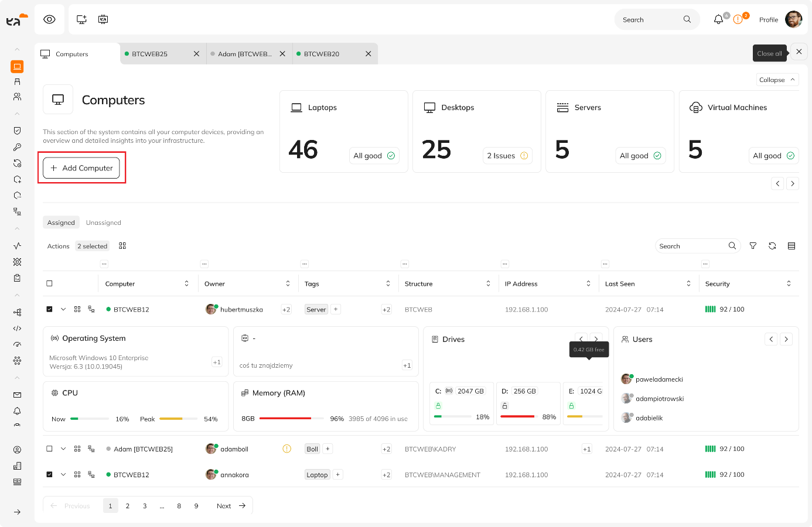This screenshot has width=812, height=527.
Task: Go to Next page in pagination
Action: pos(231,506)
